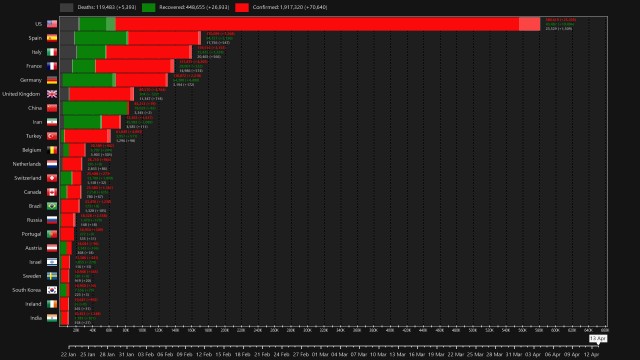The image size is (640, 360).
Task: Click the United Kingdom flag icon
Action: click(x=52, y=94)
